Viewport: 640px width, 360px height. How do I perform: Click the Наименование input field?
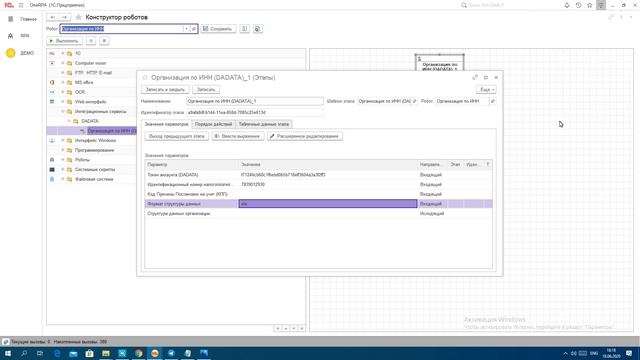pyautogui.click(x=255, y=101)
